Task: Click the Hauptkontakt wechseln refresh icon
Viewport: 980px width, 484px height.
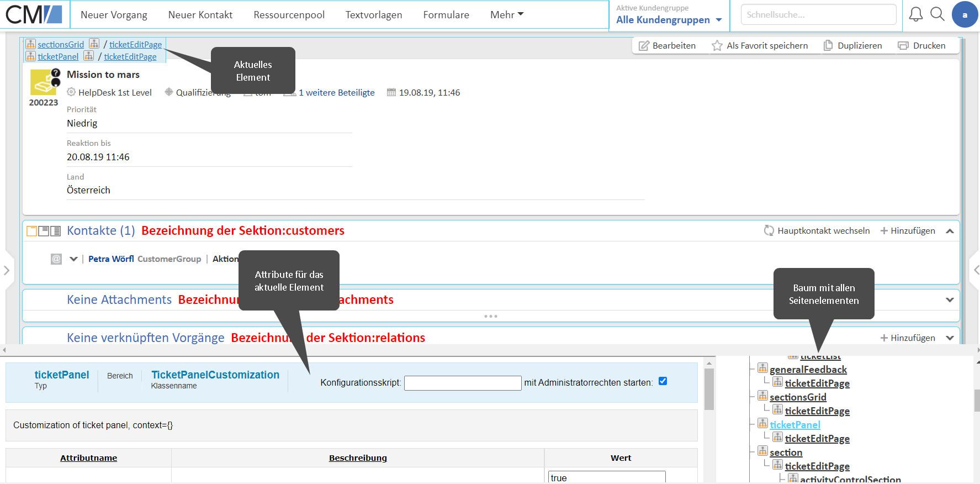Action: tap(769, 230)
